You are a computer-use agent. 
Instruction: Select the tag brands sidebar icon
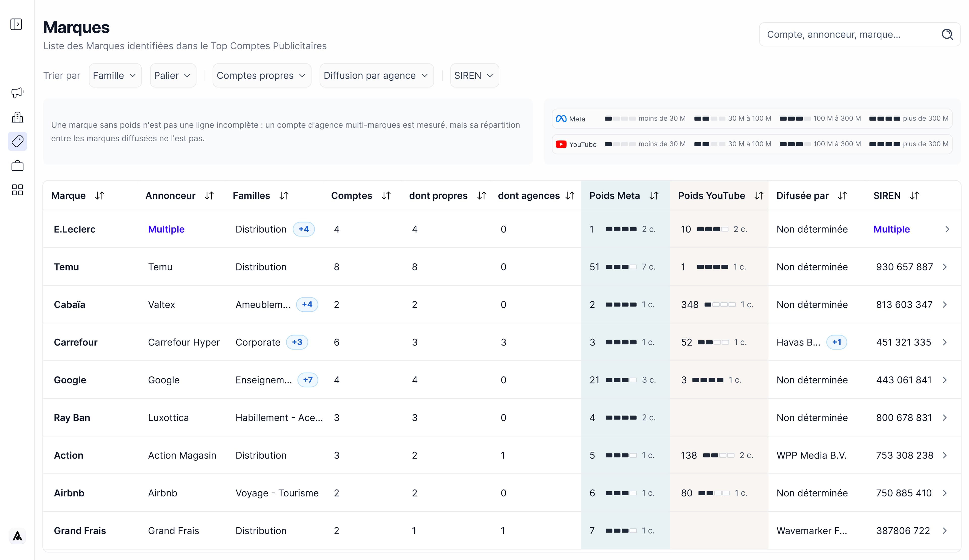coord(17,142)
